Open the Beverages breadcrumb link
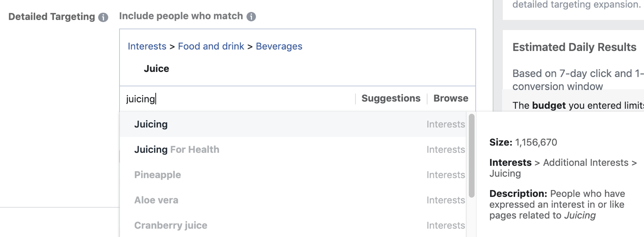 (279, 46)
